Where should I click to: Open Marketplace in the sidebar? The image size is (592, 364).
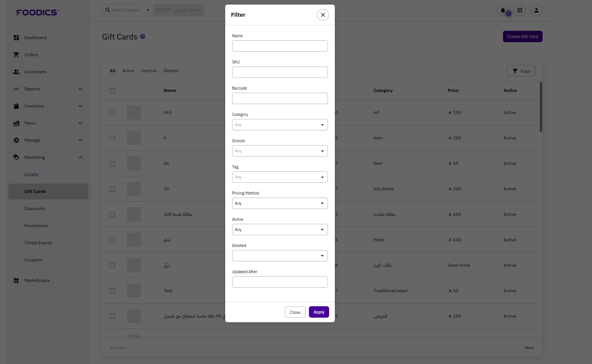tap(37, 280)
